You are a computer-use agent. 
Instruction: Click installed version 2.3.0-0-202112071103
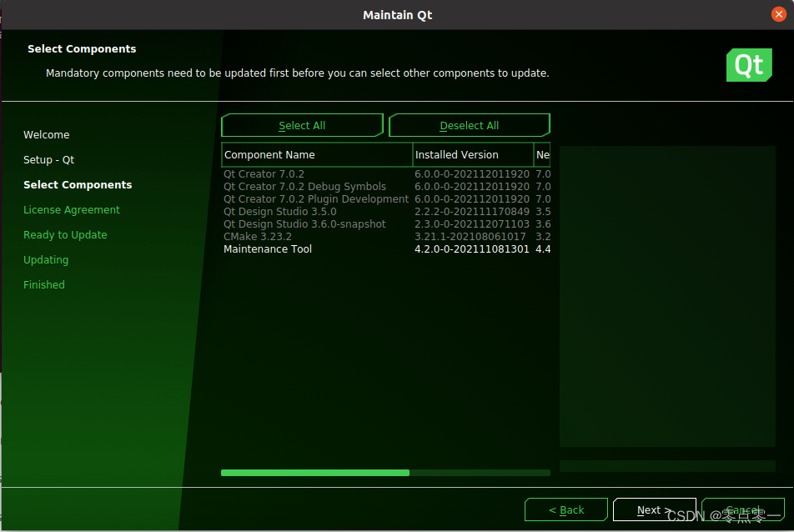(x=472, y=223)
